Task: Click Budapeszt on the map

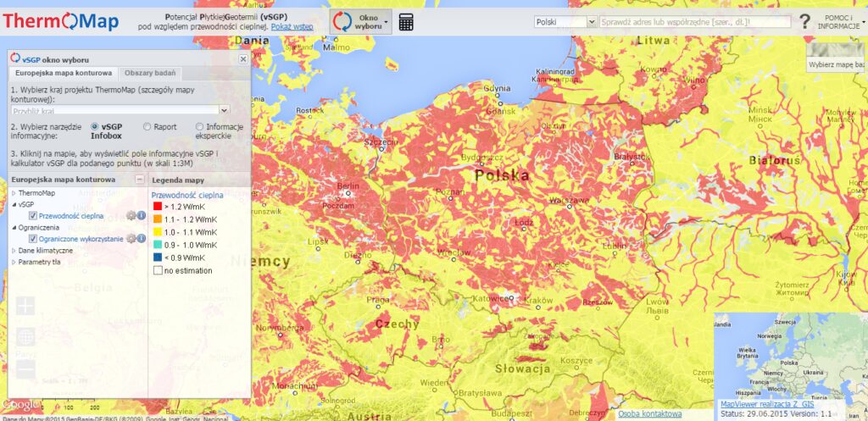Action: [x=511, y=414]
